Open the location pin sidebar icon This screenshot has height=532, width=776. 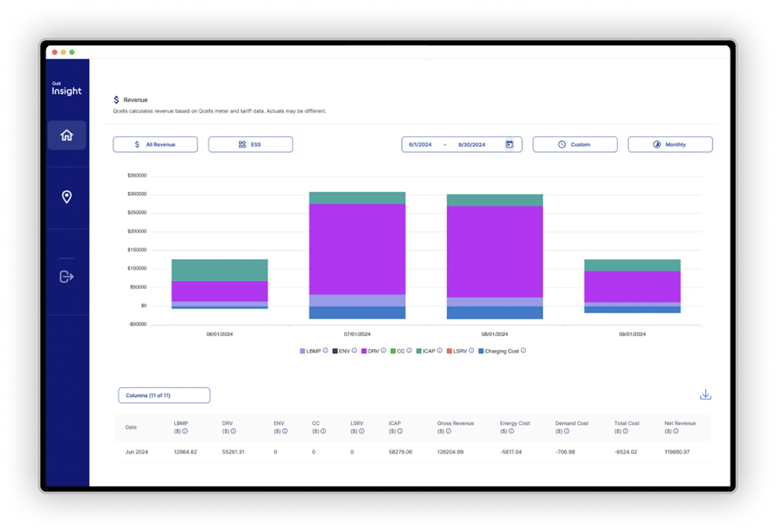pyautogui.click(x=66, y=196)
